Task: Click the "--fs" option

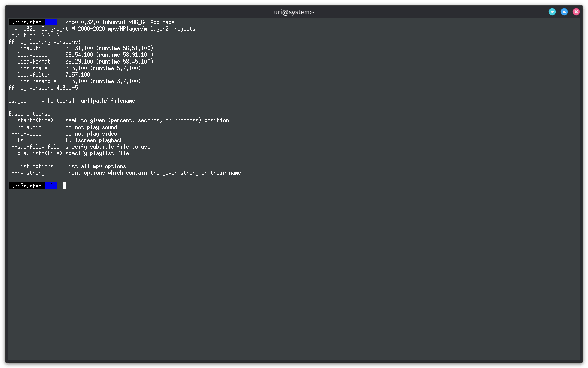Action: pyautogui.click(x=17, y=141)
